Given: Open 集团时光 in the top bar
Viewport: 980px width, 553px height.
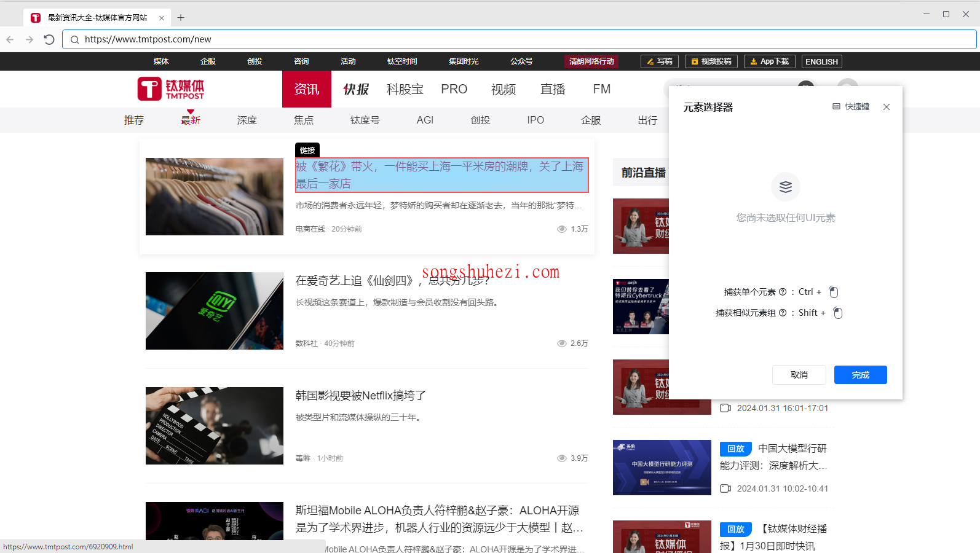Looking at the screenshot, I should 464,61.
